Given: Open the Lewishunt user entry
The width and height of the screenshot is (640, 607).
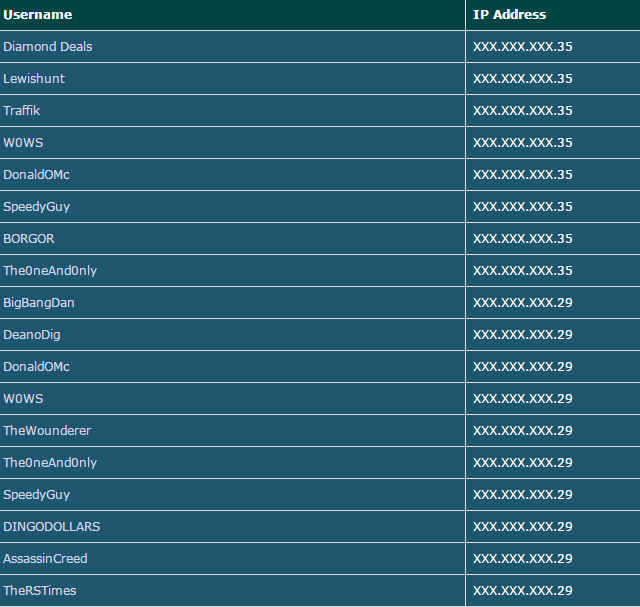Looking at the screenshot, I should point(34,78).
